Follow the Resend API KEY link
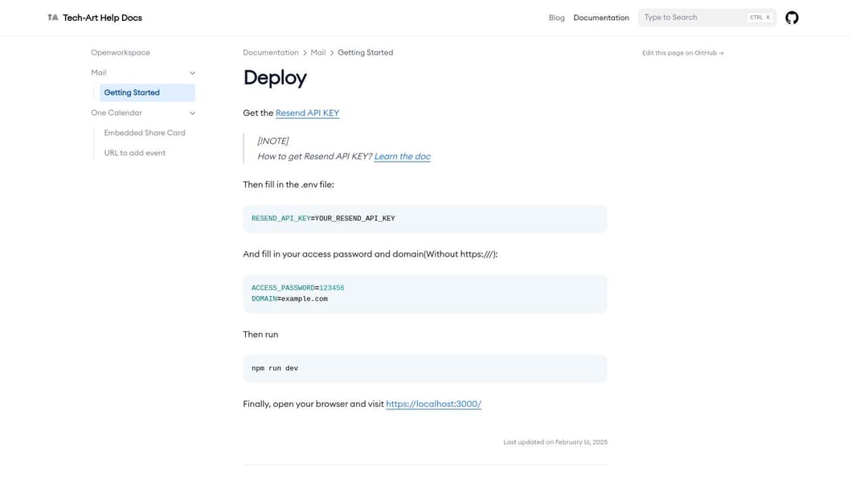This screenshot has width=868, height=489. pos(307,113)
